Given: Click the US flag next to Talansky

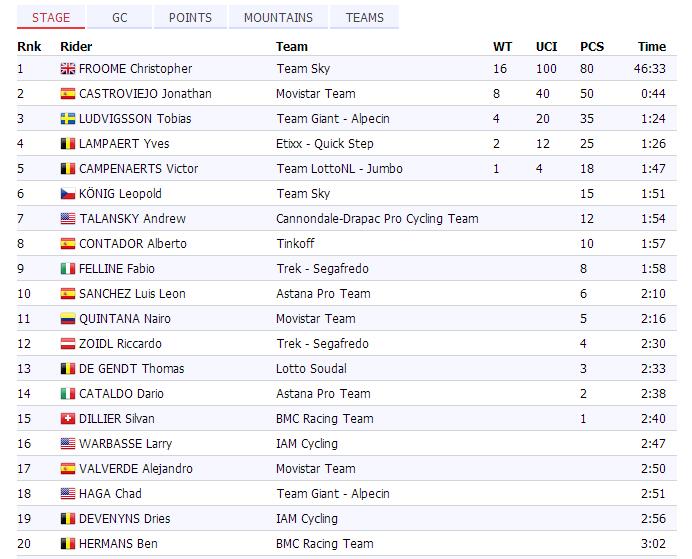Looking at the screenshot, I should [x=68, y=219].
